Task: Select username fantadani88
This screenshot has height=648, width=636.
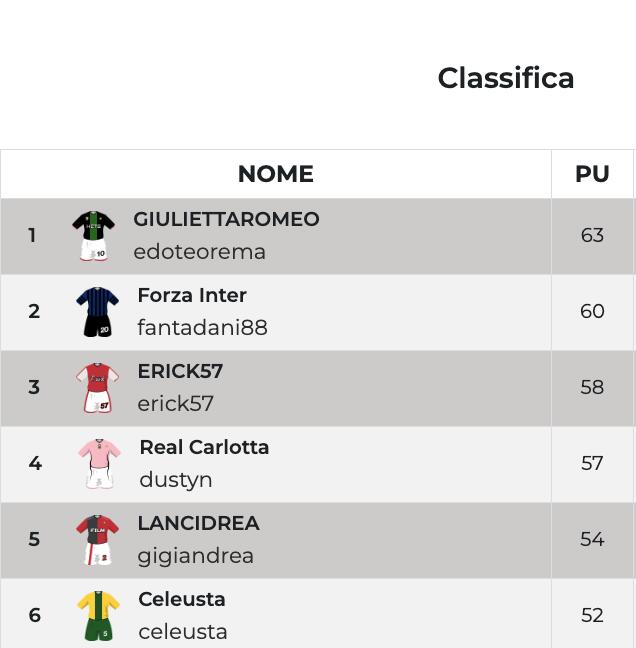Action: (202, 328)
